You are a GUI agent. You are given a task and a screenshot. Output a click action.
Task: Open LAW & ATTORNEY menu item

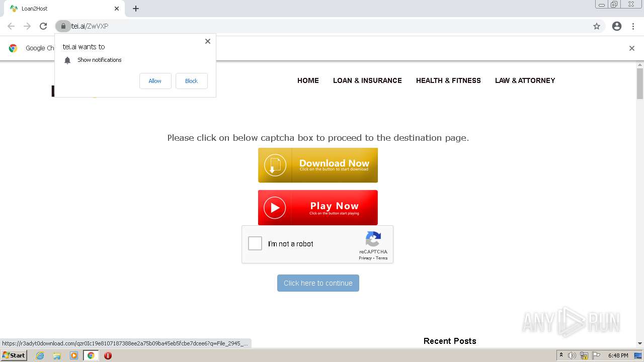[x=525, y=80]
